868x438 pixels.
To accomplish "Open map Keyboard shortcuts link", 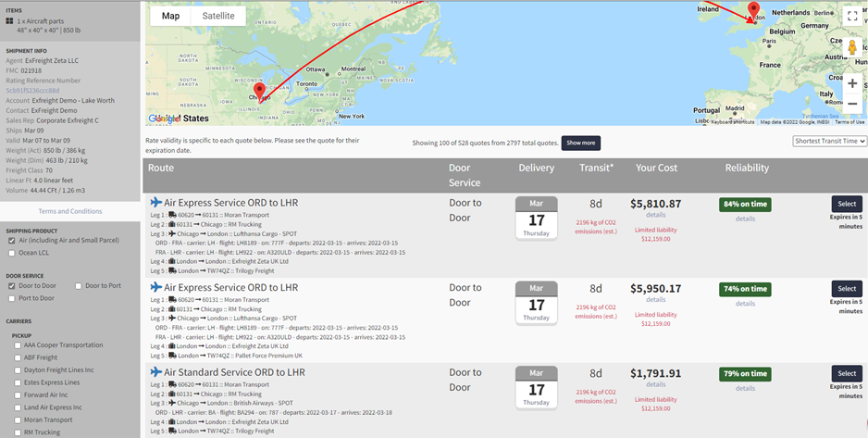I will [x=732, y=122].
